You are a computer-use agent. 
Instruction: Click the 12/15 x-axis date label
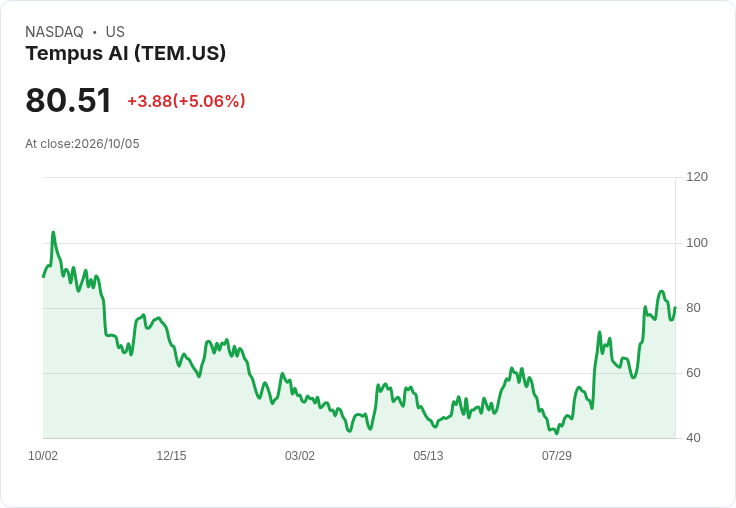pos(171,456)
